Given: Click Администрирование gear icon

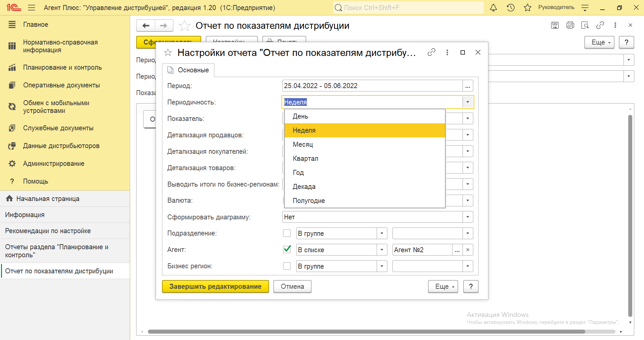Looking at the screenshot, I should pos(12,163).
